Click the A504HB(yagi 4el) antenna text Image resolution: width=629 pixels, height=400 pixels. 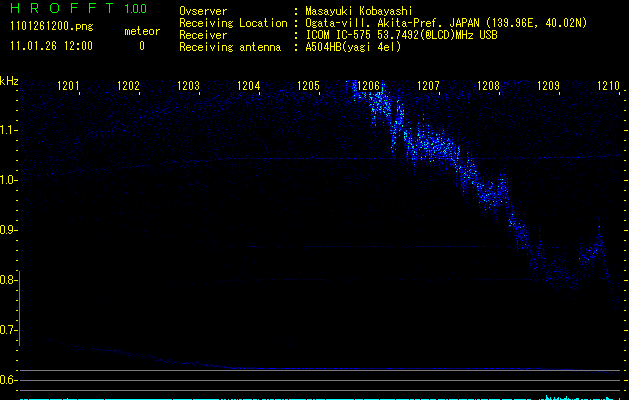pyautogui.click(x=353, y=47)
